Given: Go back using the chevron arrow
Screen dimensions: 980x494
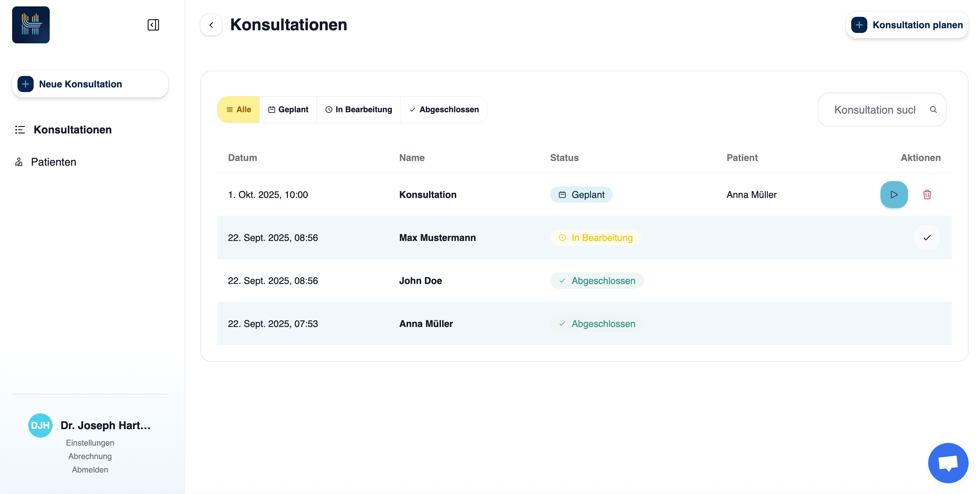Looking at the screenshot, I should coord(211,25).
